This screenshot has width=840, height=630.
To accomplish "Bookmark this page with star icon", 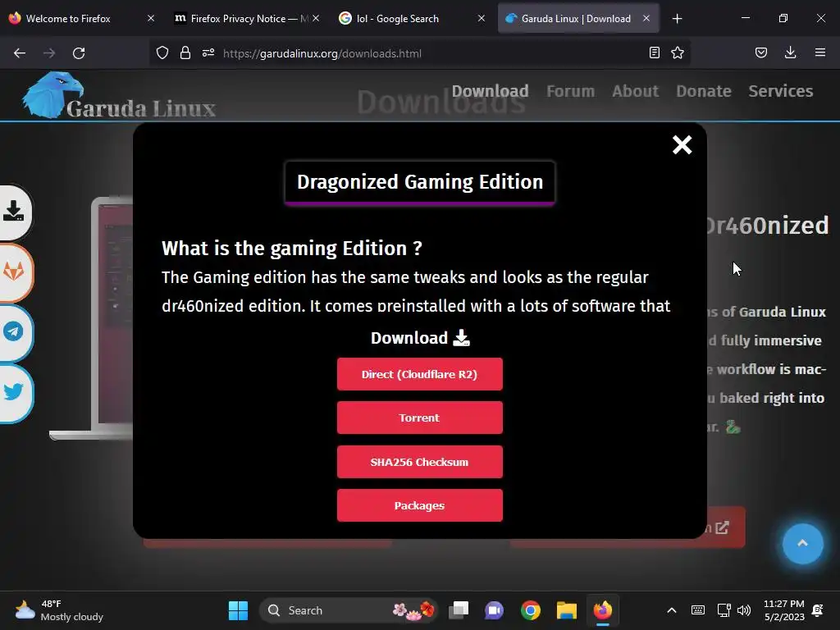I will tap(677, 52).
